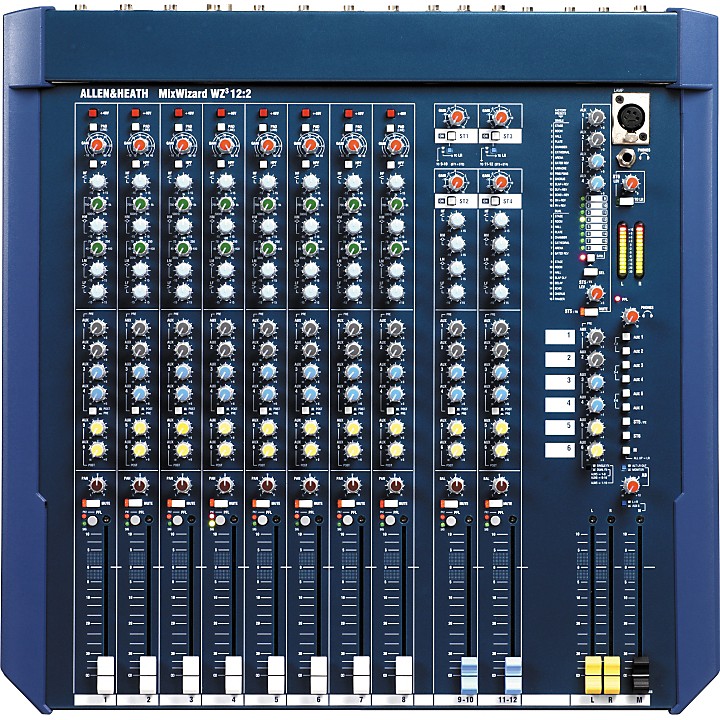Toggle the PAD/LINE switch on channel 3
This screenshot has height=720, width=720.
tap(178, 127)
